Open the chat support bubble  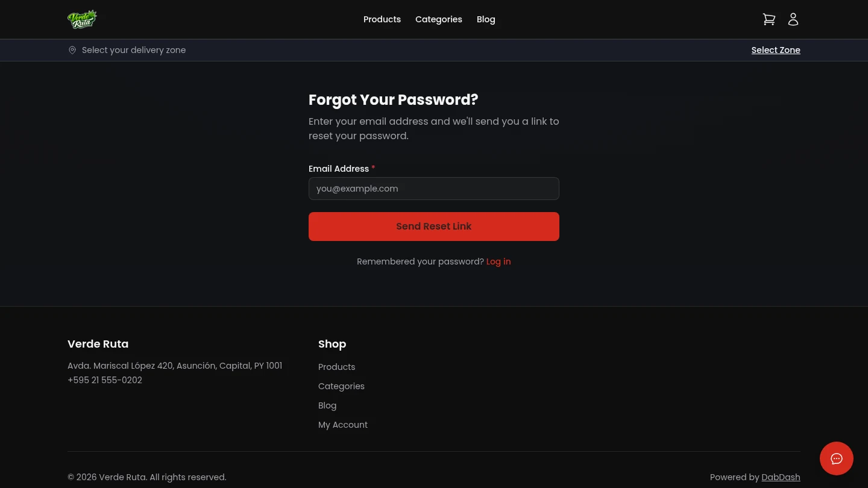pos(837,458)
